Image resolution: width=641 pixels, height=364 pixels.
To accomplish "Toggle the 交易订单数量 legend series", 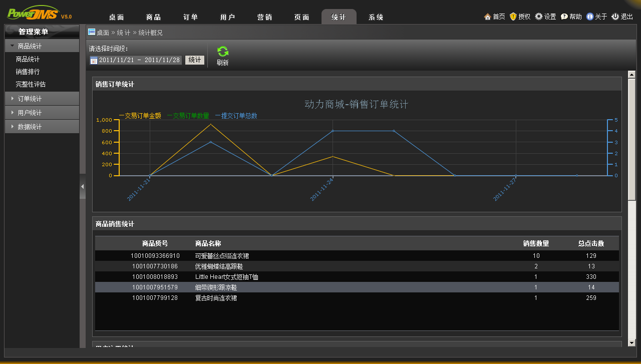I will (188, 116).
